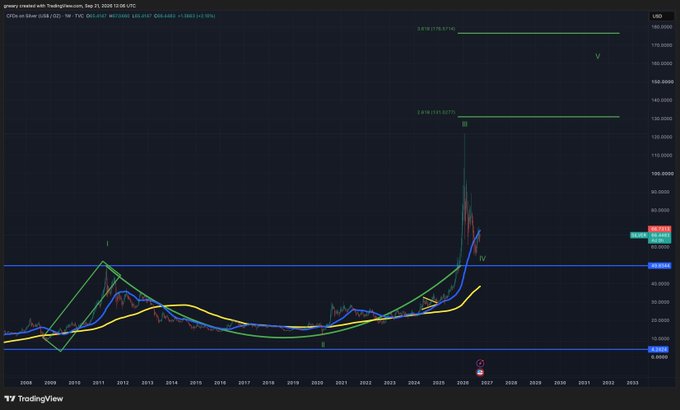The height and width of the screenshot is (410, 680).
Task: Click the 2026 time axis label
Action: pyautogui.click(x=463, y=383)
